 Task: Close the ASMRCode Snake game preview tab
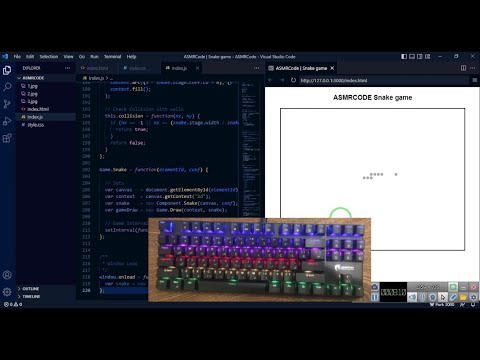332,68
